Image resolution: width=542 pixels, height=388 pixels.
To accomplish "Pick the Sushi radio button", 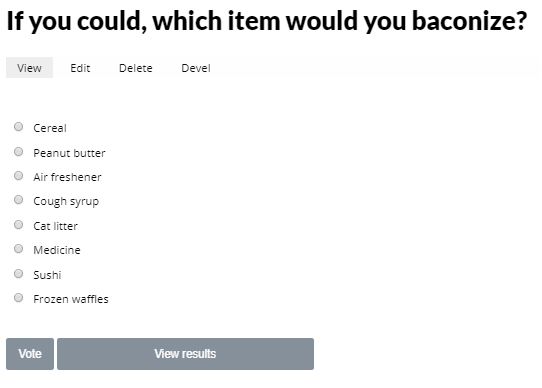I will coord(19,274).
